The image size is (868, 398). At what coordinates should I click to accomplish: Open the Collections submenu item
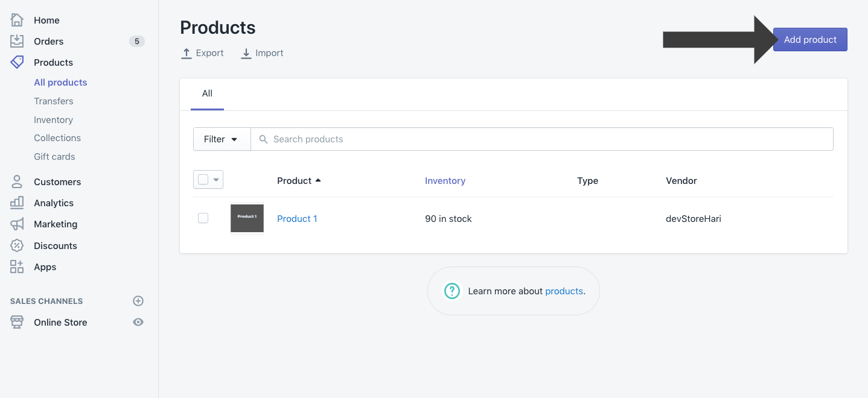(57, 137)
